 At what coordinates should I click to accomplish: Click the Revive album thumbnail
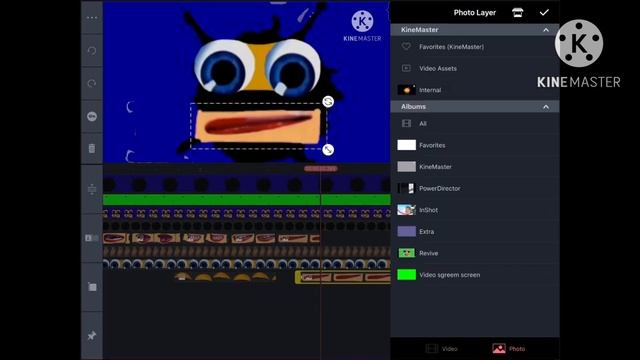407,253
